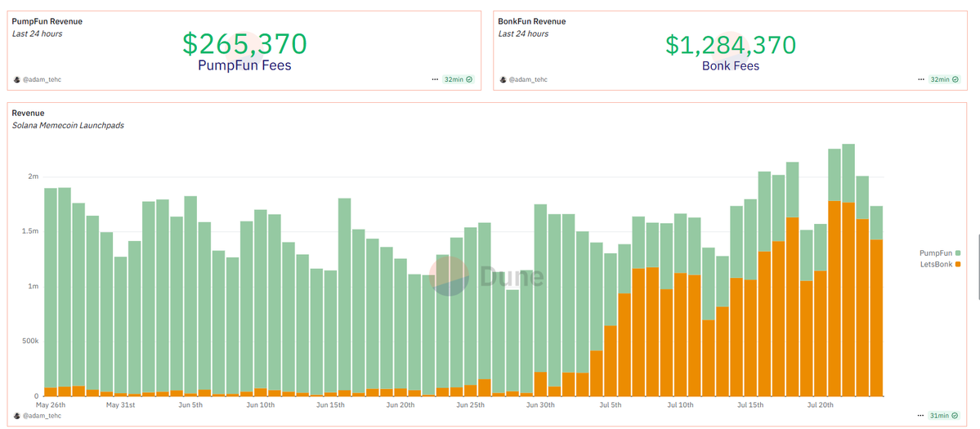980x429 pixels.
Task: Open the three-dot menu of the Revenue chart
Action: (921, 415)
